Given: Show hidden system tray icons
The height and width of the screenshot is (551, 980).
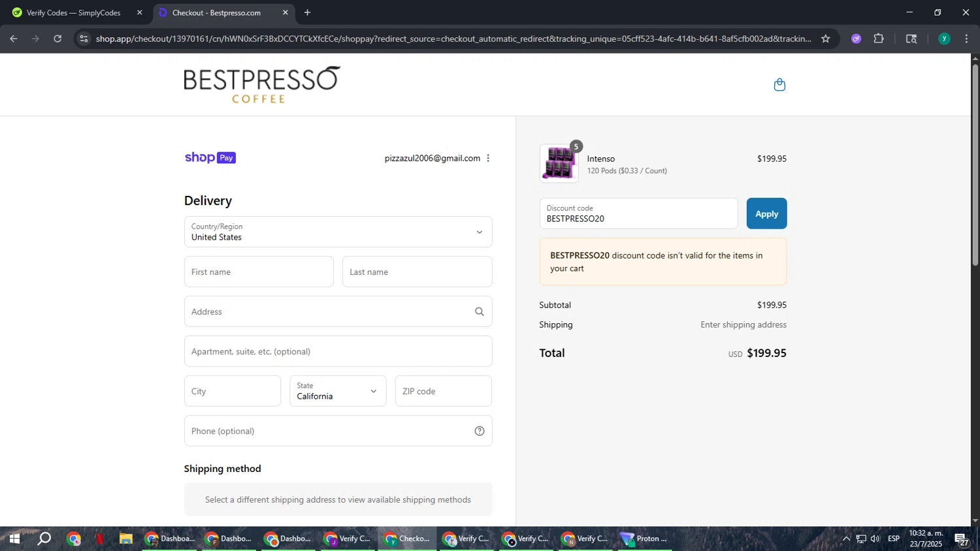Looking at the screenshot, I should coord(846,539).
